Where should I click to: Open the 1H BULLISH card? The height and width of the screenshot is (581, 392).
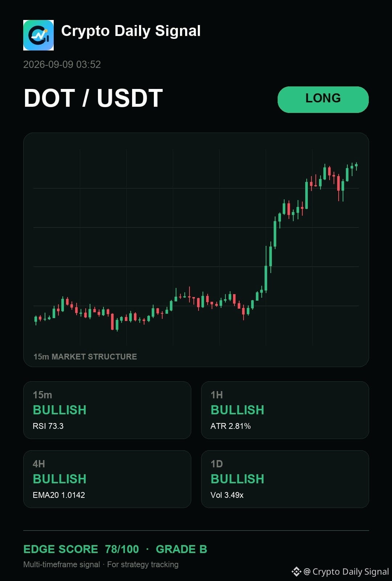(285, 410)
